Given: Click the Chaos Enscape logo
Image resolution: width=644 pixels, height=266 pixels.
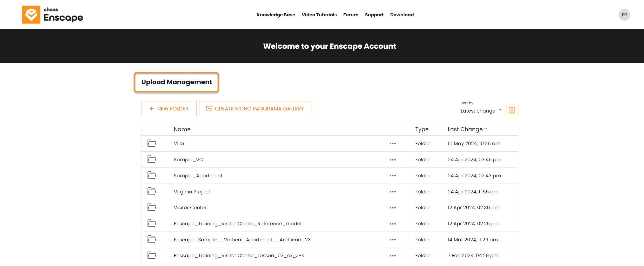Looking at the screenshot, I should pos(53,15).
